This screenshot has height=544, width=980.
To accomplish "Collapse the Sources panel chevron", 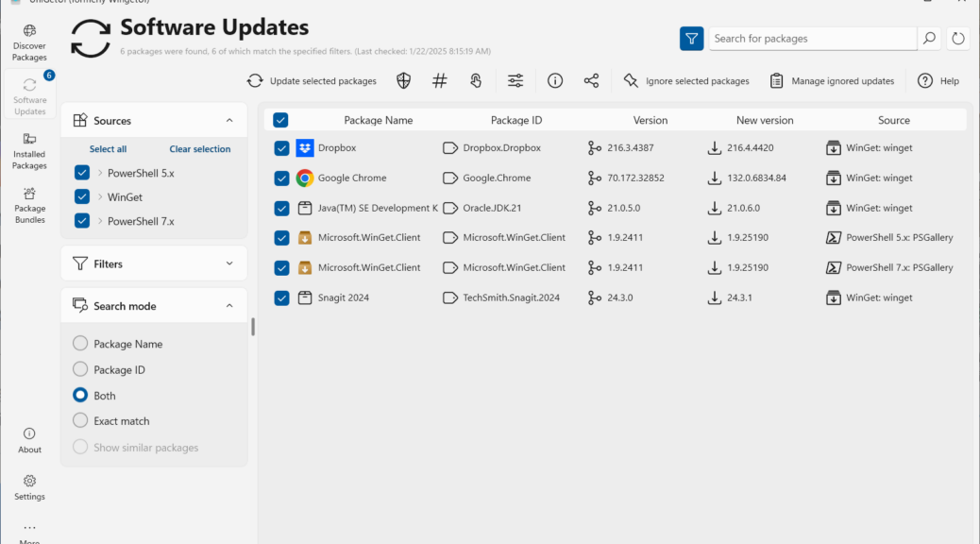I will pyautogui.click(x=229, y=120).
